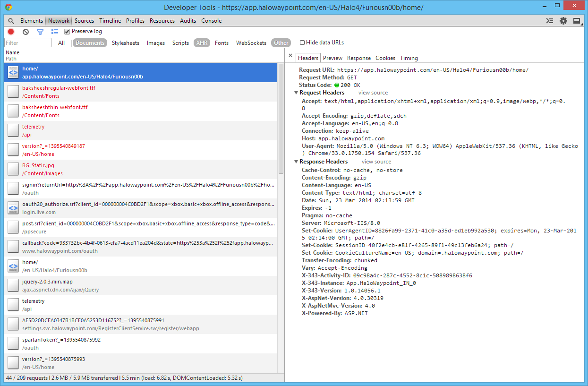
Task: Select the All filter
Action: pyautogui.click(x=61, y=43)
